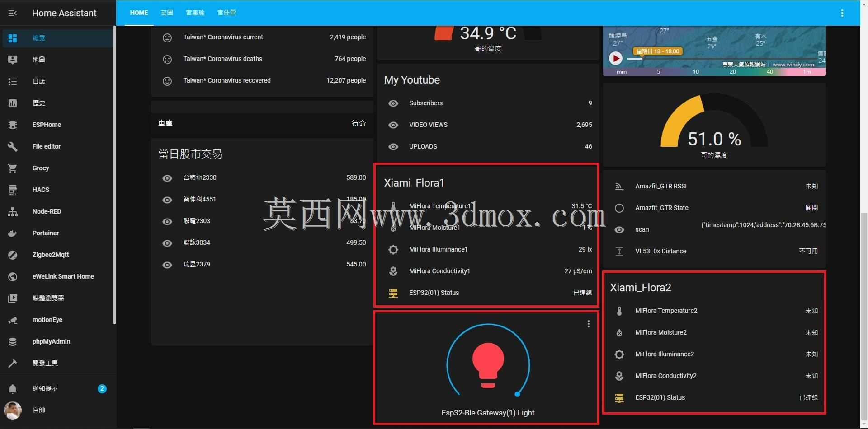Screen dimensions: 868x429
Task: Open the MiFlora Conductivity1 flower icon
Action: pyautogui.click(x=393, y=271)
